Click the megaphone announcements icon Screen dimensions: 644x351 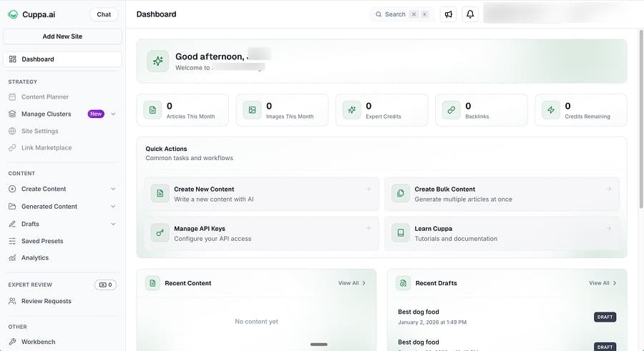[x=449, y=14]
